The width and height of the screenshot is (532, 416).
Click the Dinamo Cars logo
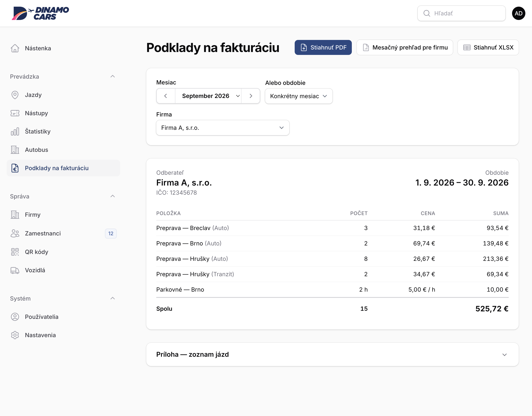pyautogui.click(x=41, y=13)
